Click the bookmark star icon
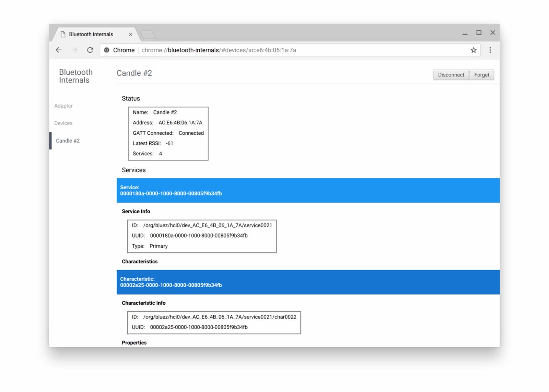This screenshot has height=392, width=549. 474,50
